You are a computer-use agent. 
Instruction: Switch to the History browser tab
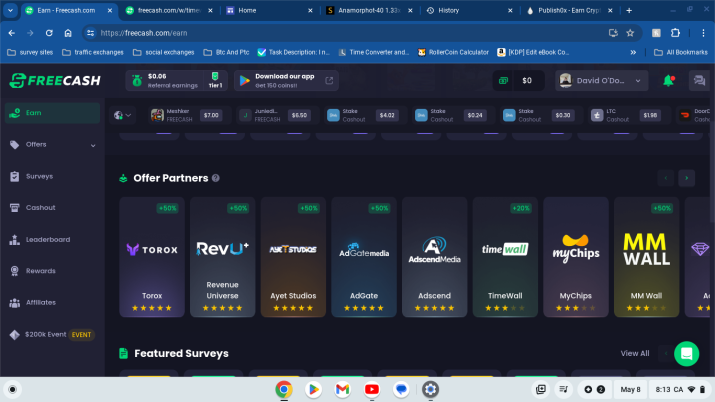click(x=469, y=10)
